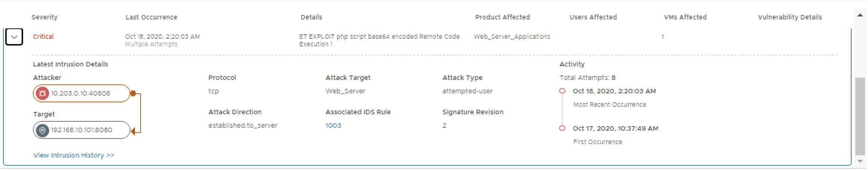868x171 pixels.
Task: Sort by the Severity column header
Action: point(44,17)
